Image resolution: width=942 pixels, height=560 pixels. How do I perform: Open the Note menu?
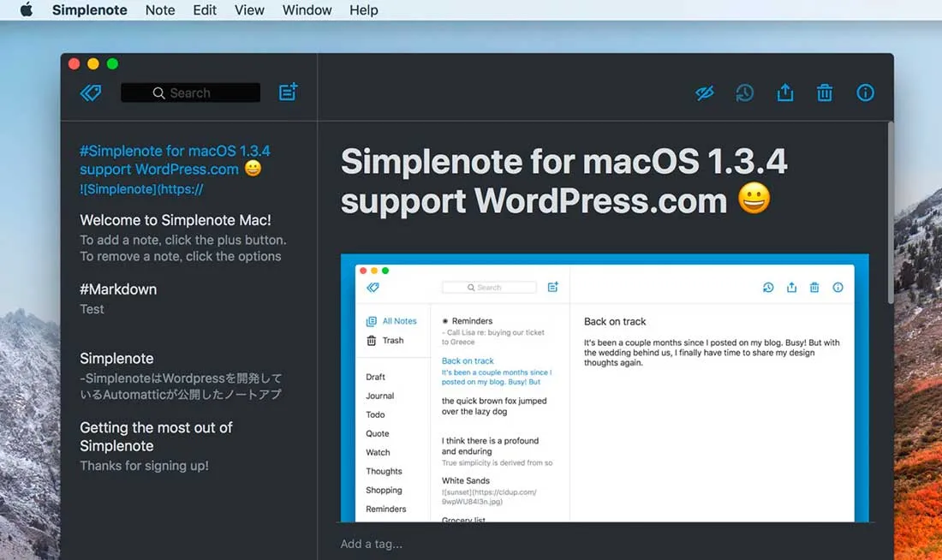click(x=160, y=10)
